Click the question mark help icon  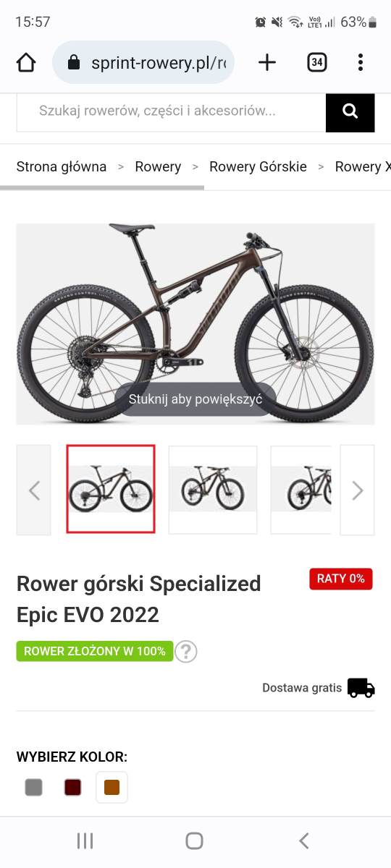pyautogui.click(x=186, y=652)
